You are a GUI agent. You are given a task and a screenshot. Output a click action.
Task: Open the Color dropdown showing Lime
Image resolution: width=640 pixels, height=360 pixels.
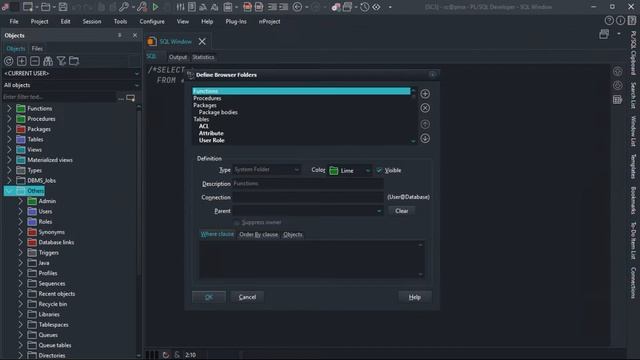pos(367,171)
